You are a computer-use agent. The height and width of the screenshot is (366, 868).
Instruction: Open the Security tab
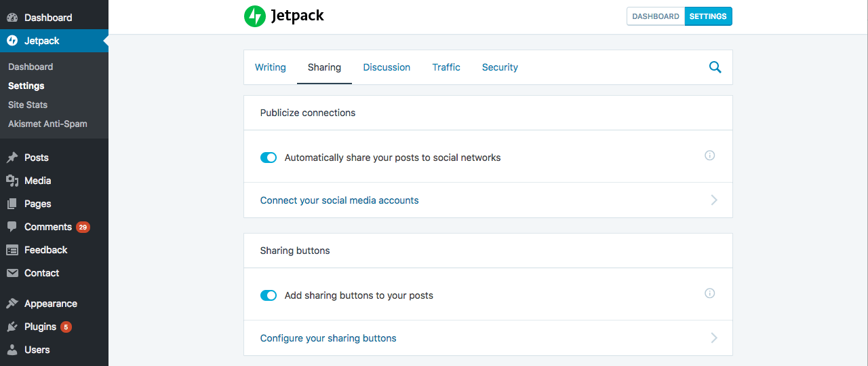click(x=500, y=67)
